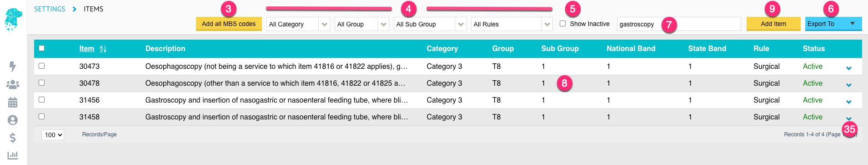Select item number 31456 cell
This screenshot has height=165, width=868.
[x=90, y=100]
